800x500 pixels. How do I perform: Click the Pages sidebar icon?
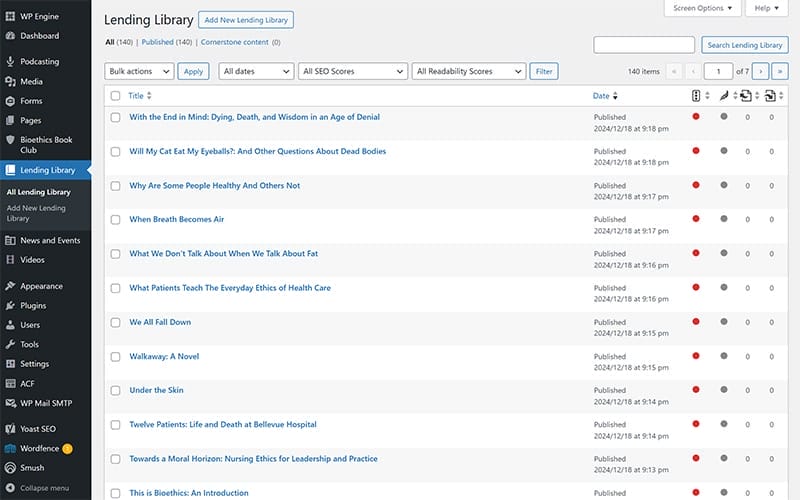[10, 120]
